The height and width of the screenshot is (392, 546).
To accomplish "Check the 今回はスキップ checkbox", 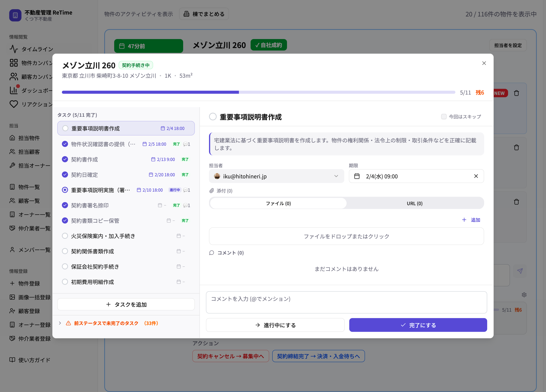I will tap(444, 116).
